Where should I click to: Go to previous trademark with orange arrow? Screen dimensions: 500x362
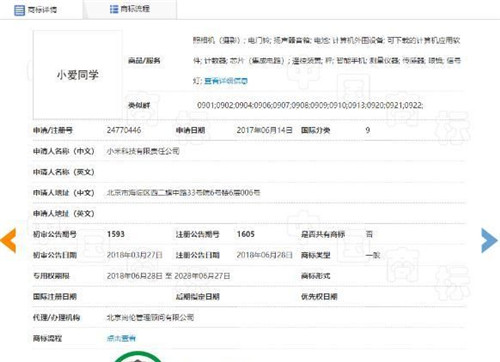[8, 240]
